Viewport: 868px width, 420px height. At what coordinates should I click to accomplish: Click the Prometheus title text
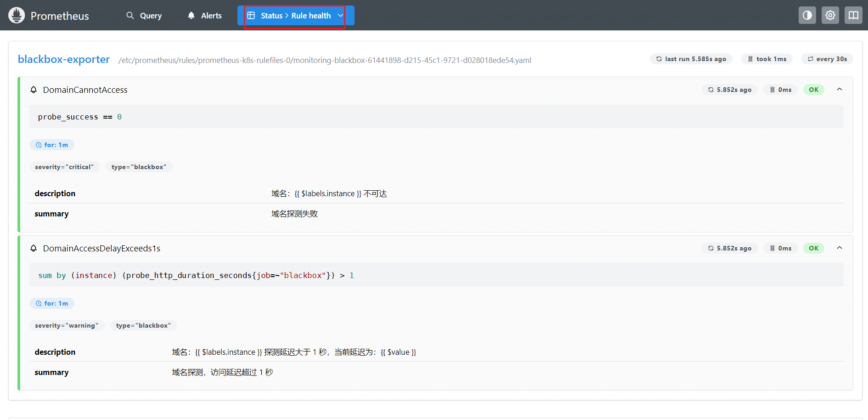pyautogui.click(x=60, y=16)
